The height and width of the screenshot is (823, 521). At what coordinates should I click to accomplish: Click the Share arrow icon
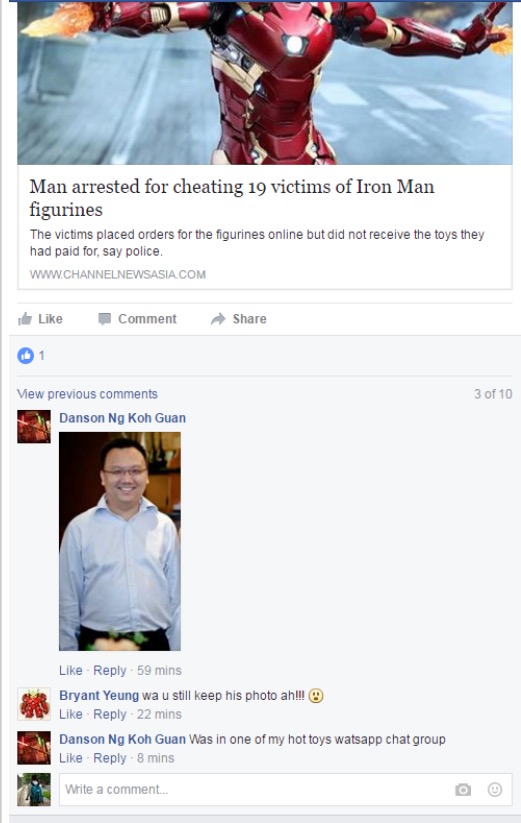point(218,319)
